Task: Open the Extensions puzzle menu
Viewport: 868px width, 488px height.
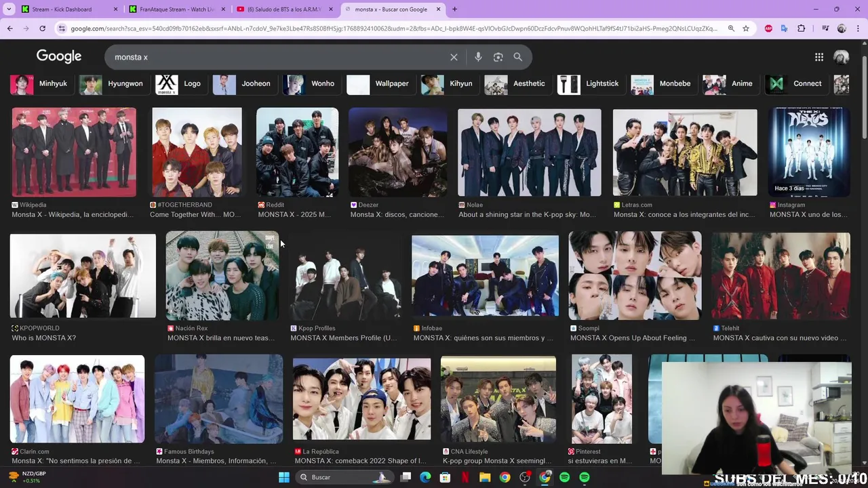Action: pos(802,28)
